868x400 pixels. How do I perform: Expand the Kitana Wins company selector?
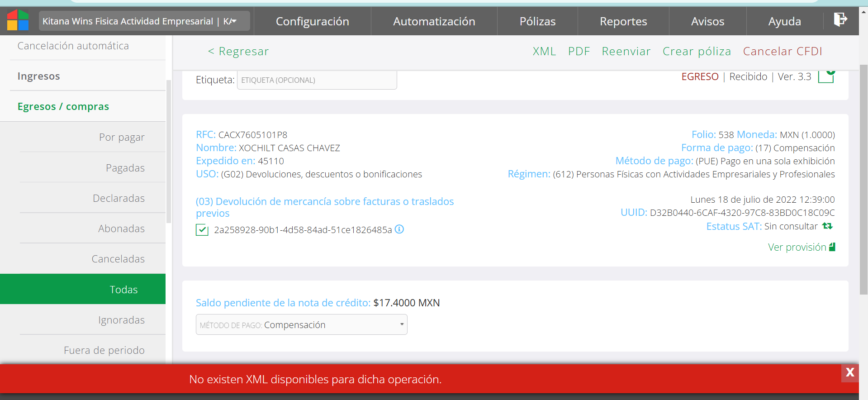[144, 21]
